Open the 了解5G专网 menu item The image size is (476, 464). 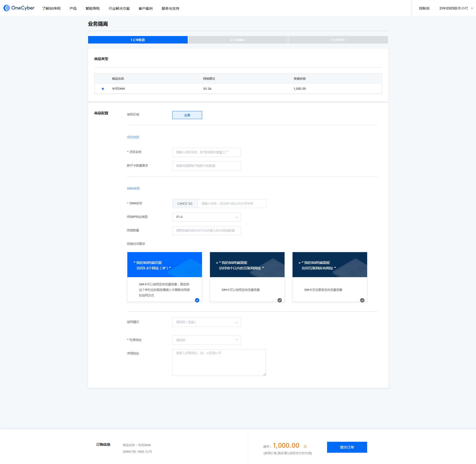click(51, 9)
